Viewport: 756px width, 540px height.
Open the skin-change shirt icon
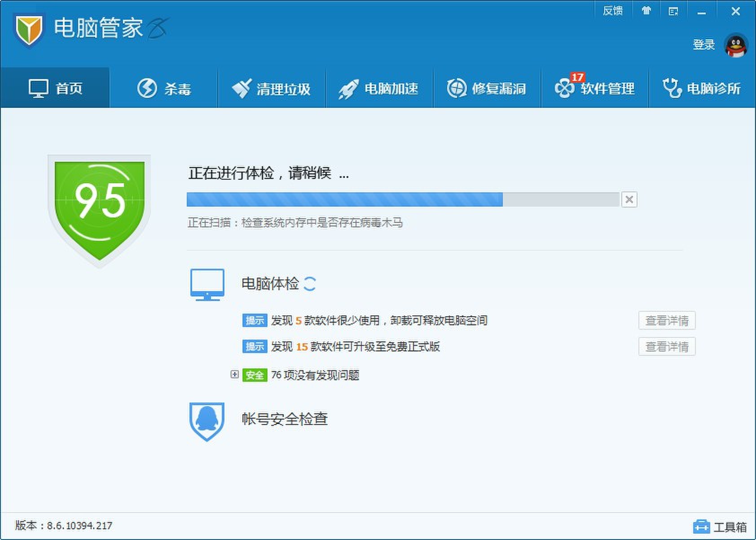646,11
